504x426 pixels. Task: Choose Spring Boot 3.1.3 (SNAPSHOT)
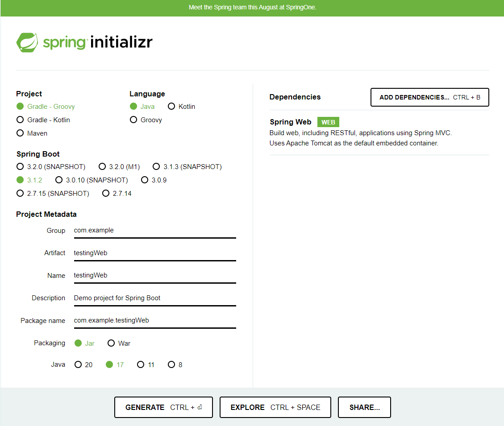(187, 166)
